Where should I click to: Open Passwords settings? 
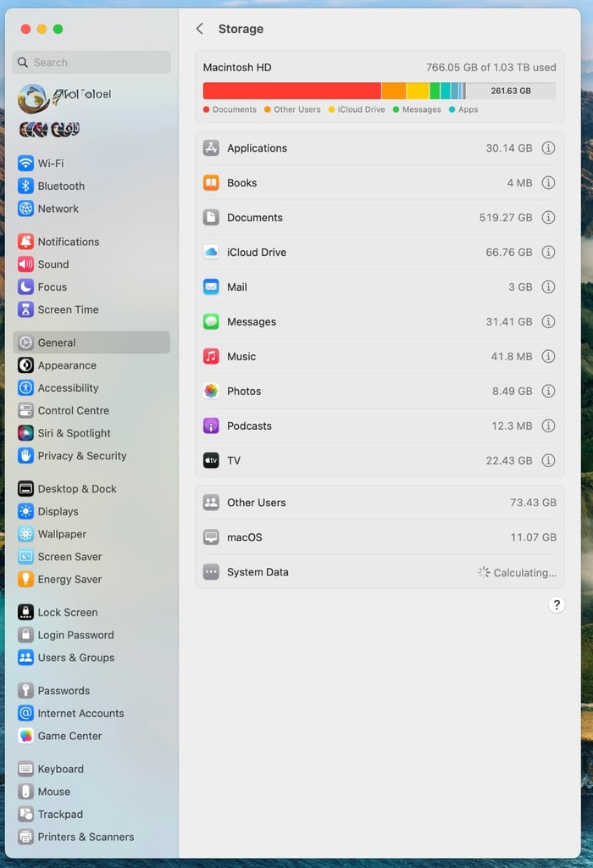[91, 691]
